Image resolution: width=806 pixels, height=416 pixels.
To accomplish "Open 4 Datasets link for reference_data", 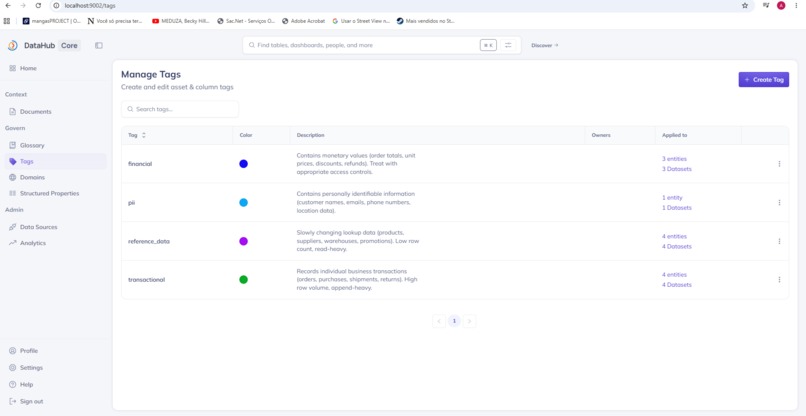I will (x=676, y=246).
